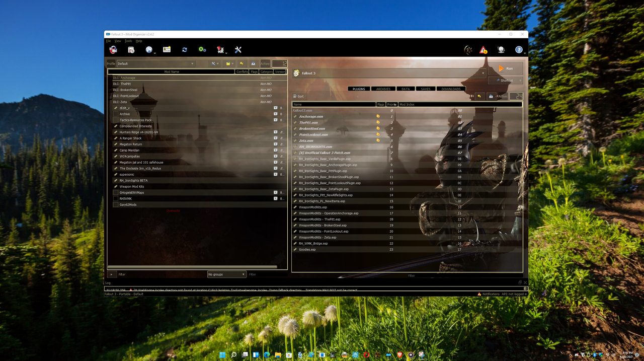Open the red warning triangle notifications icon

coord(483,50)
